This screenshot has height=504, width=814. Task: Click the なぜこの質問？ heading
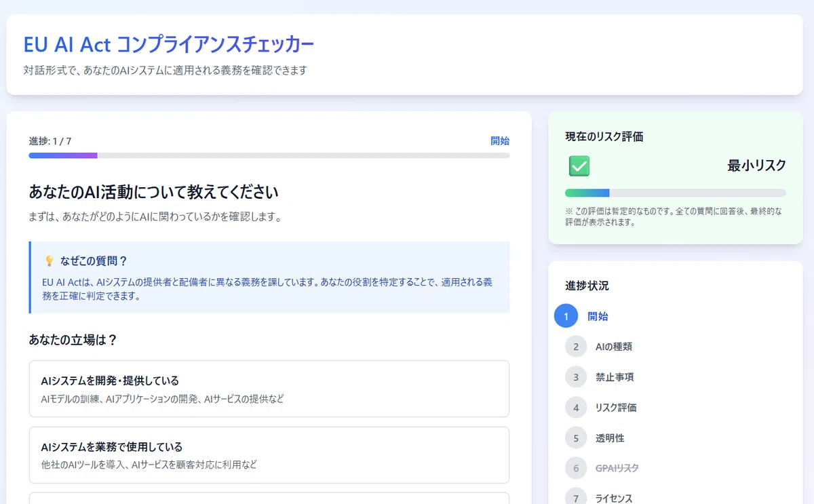click(x=94, y=261)
